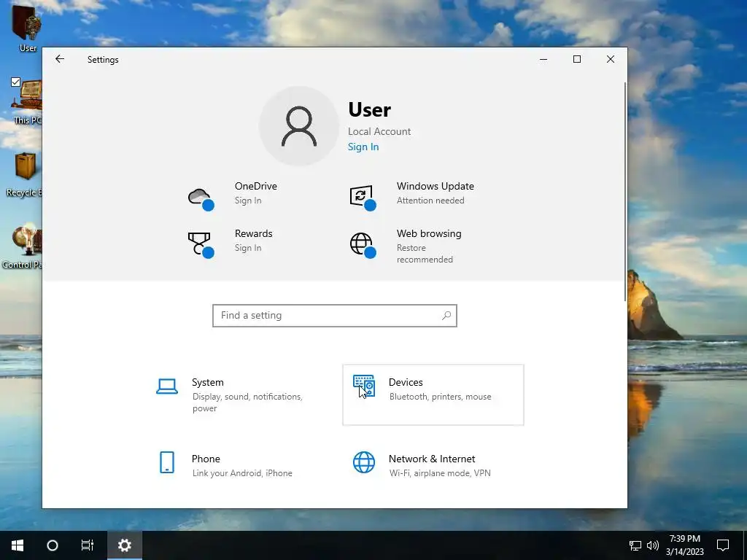Click the Settings gear in the taskbar

tap(124, 545)
